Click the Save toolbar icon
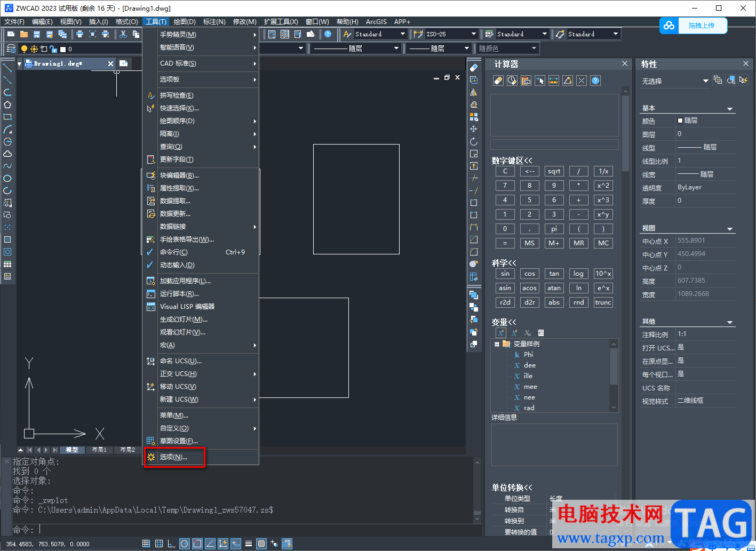The image size is (756, 551). click(37, 34)
